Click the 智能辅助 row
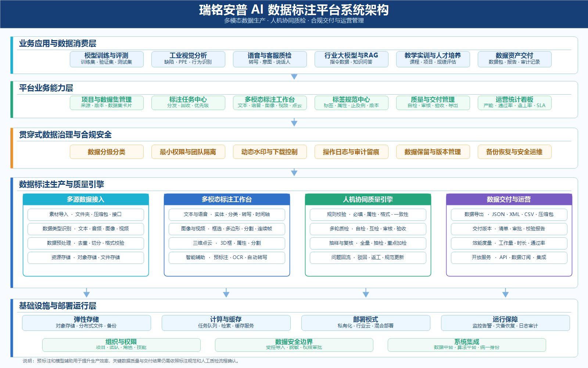Image resolution: width=588 pixels, height=368 pixels. click(227, 258)
